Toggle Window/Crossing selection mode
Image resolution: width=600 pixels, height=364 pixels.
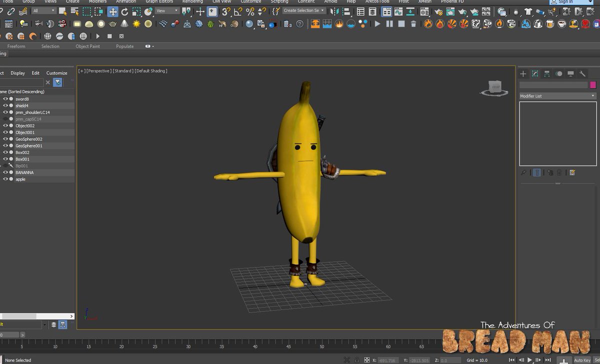tap(99, 11)
